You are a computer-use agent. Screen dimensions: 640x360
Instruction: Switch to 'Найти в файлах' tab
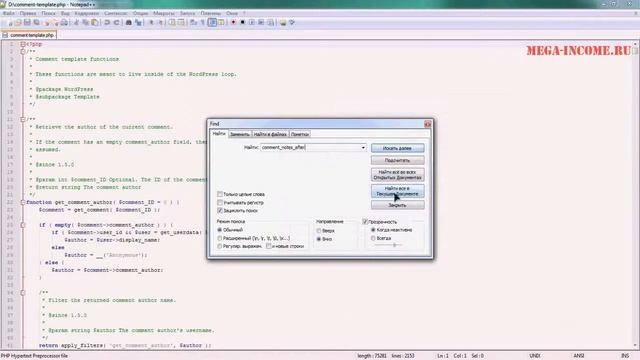270,134
